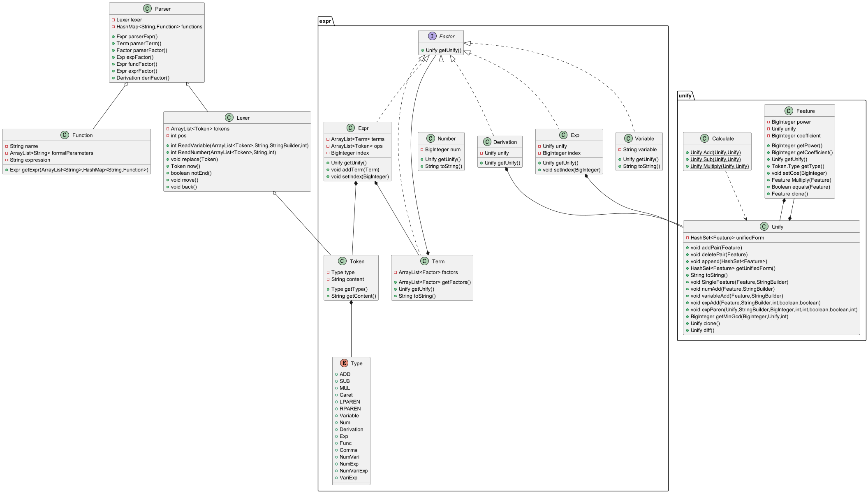Select 'void addTerm(Term)' method in Expr
The width and height of the screenshot is (868, 493).
(x=355, y=170)
